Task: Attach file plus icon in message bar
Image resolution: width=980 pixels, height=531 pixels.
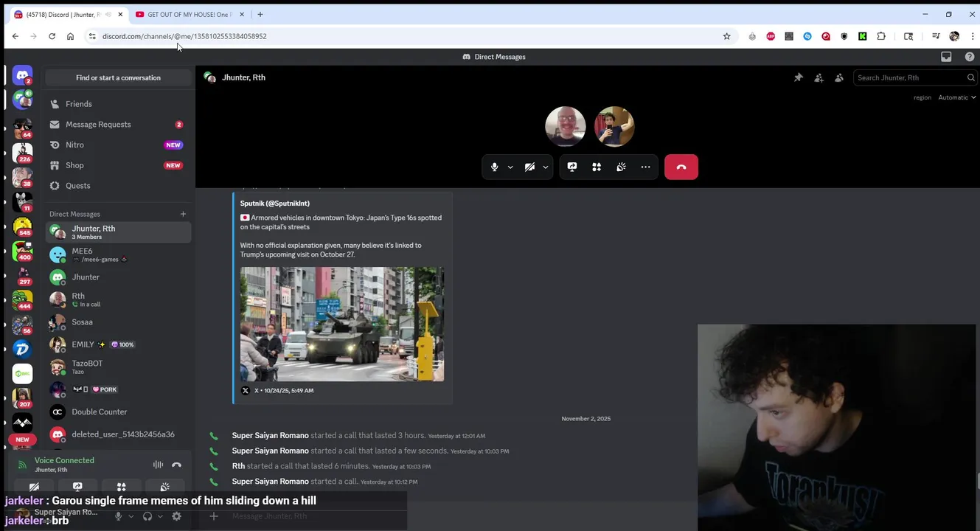Action: (213, 516)
